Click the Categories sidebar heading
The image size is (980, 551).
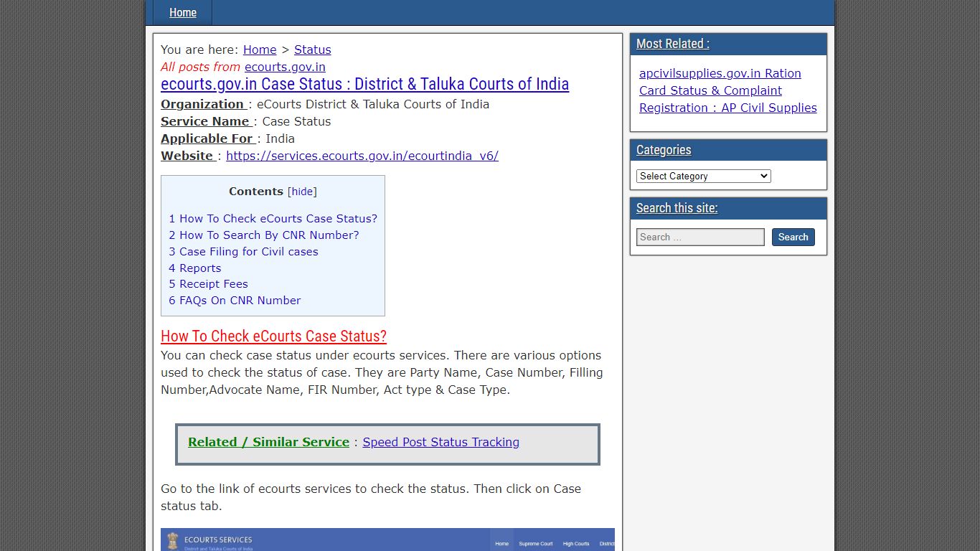point(664,150)
